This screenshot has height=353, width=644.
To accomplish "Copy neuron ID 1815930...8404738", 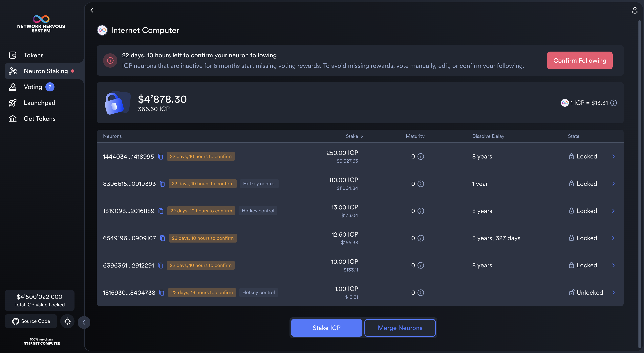I will pos(162,293).
